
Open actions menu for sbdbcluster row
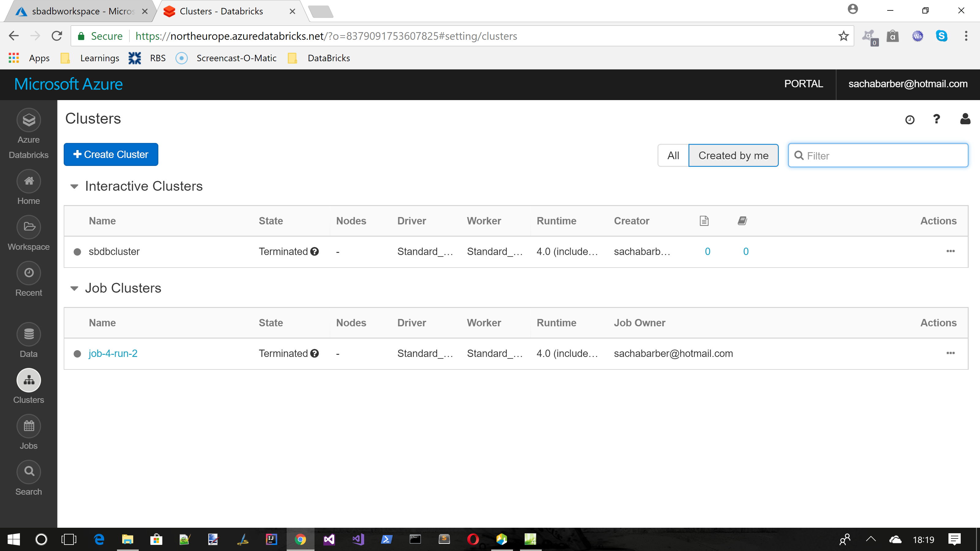pos(950,251)
